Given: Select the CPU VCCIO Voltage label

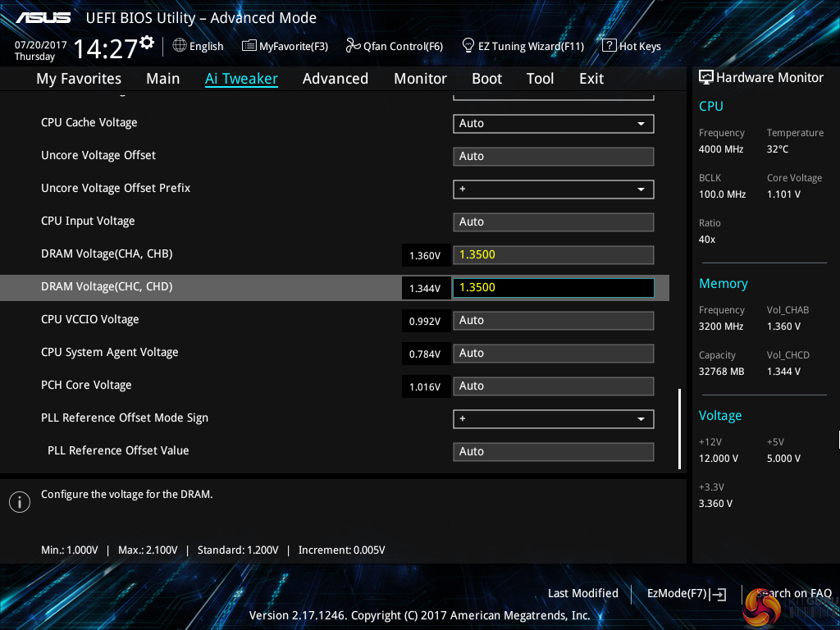Looking at the screenshot, I should click(90, 319).
